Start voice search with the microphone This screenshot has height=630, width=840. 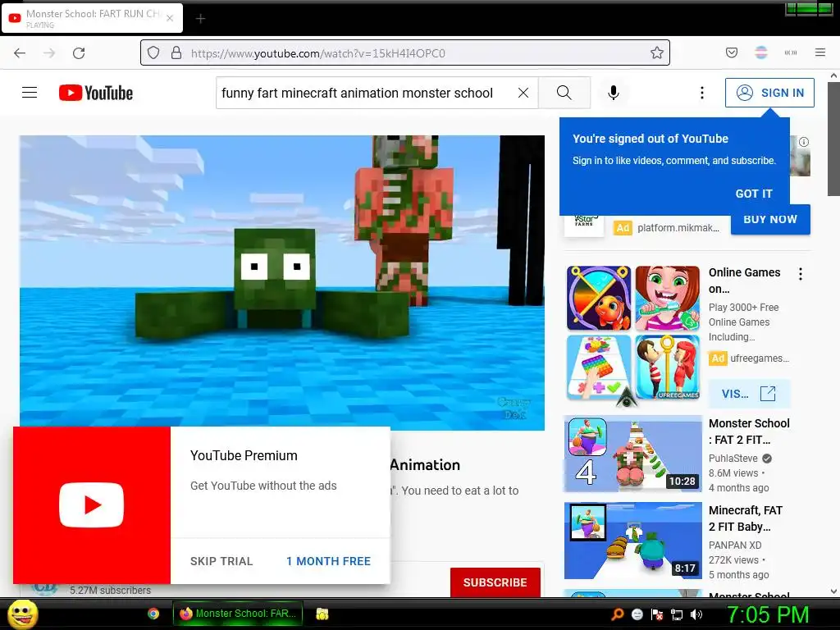point(614,93)
